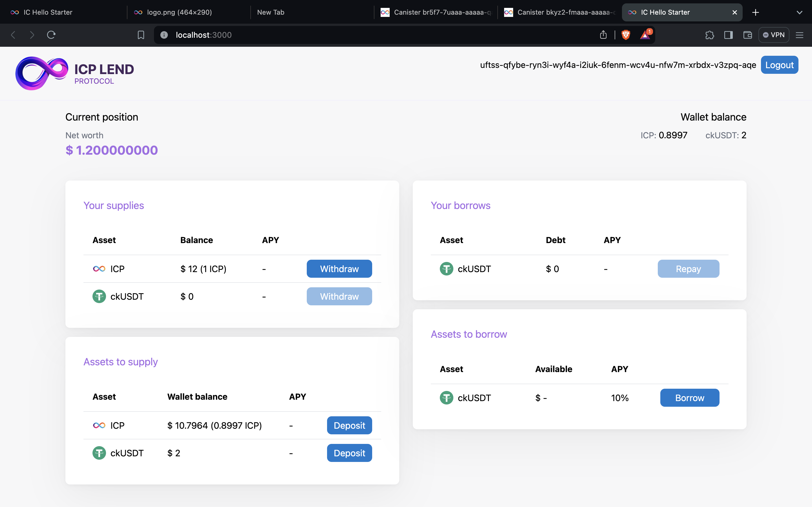812x507 pixels.
Task: Click the localhost address bar
Action: click(369, 35)
